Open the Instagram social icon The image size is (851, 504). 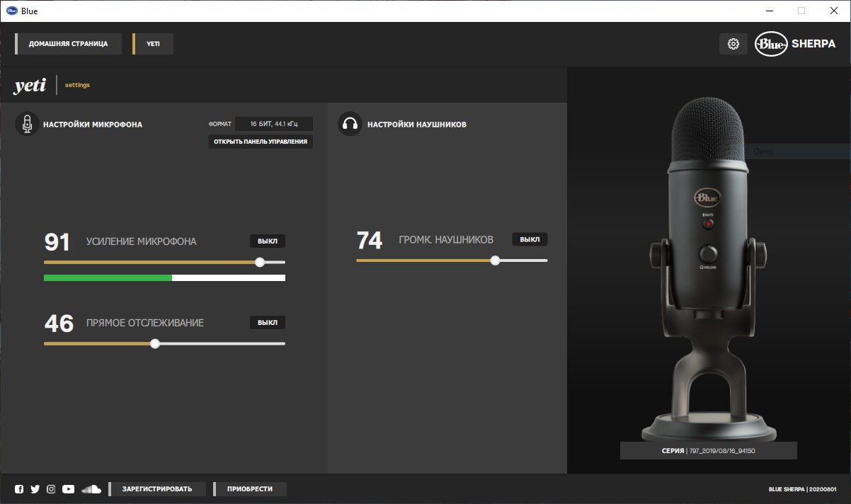(x=51, y=489)
